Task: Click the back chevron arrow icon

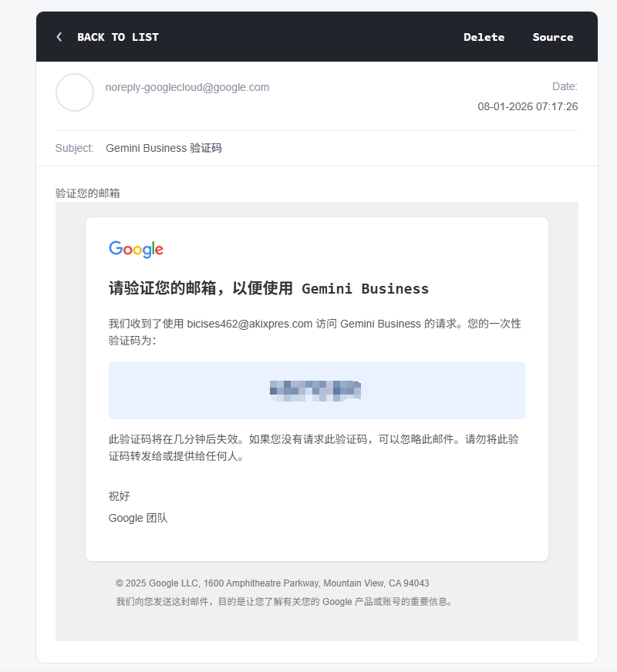Action: pyautogui.click(x=59, y=37)
